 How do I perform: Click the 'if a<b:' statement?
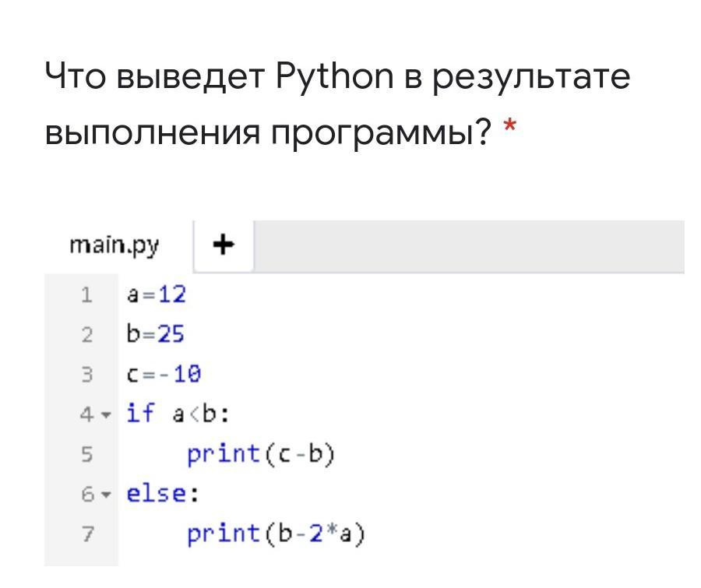click(x=178, y=414)
